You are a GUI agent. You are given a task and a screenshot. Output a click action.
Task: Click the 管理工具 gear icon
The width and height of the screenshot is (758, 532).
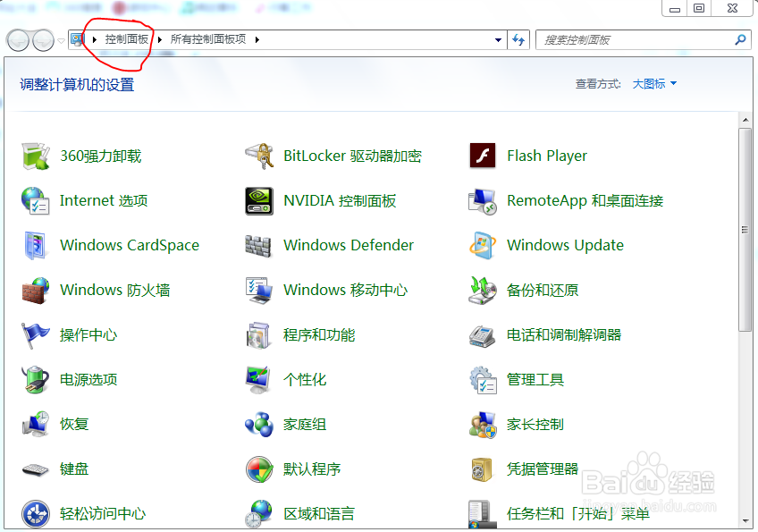point(483,380)
